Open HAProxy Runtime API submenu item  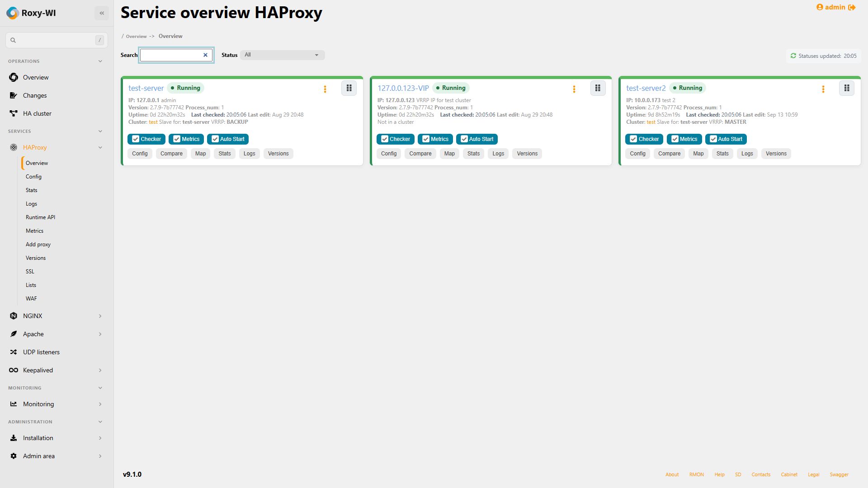(x=40, y=217)
